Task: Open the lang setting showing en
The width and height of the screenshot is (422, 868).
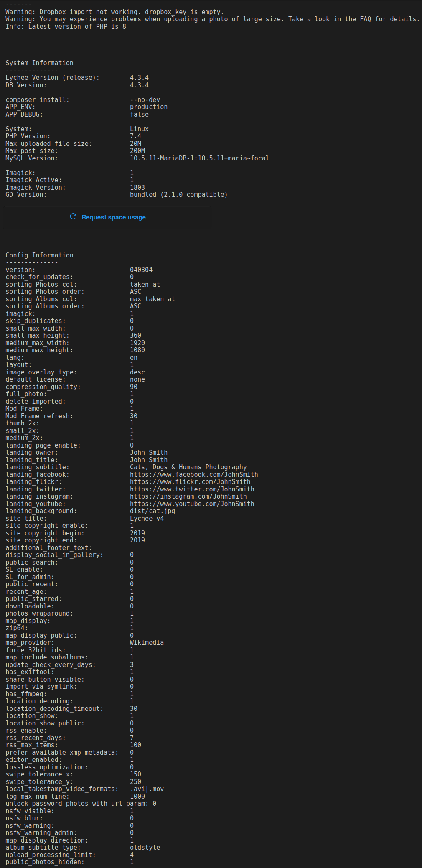Action: tap(133, 357)
